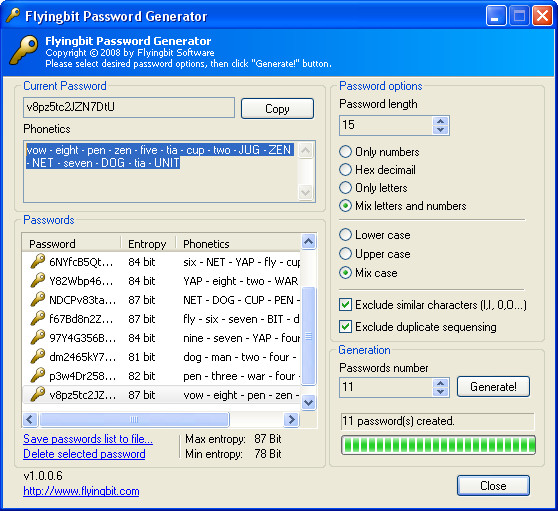Toggle Exclude duplicate sequensing checkbox
The width and height of the screenshot is (558, 511).
point(346,327)
